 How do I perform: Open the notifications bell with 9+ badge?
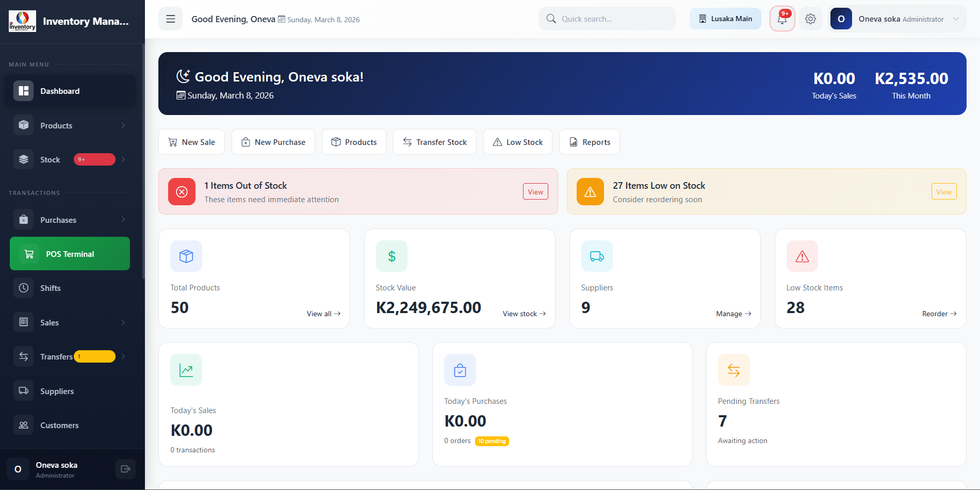click(782, 19)
